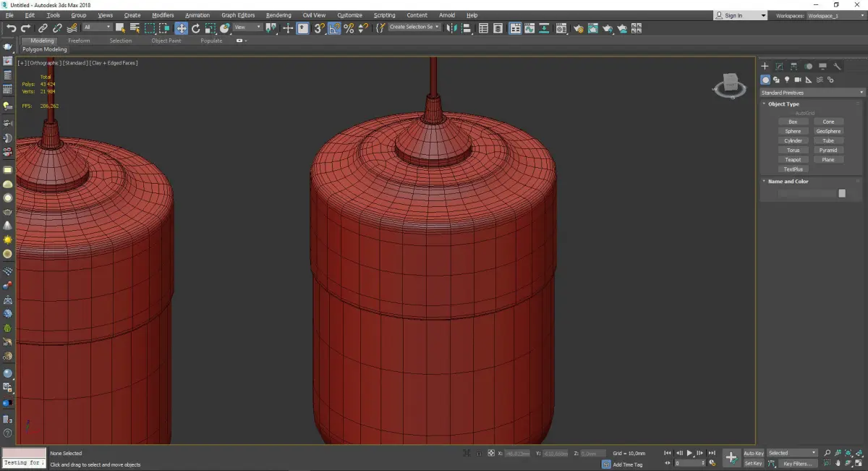Click the Teapot primitive button
Image resolution: width=868 pixels, height=471 pixels.
(x=793, y=160)
